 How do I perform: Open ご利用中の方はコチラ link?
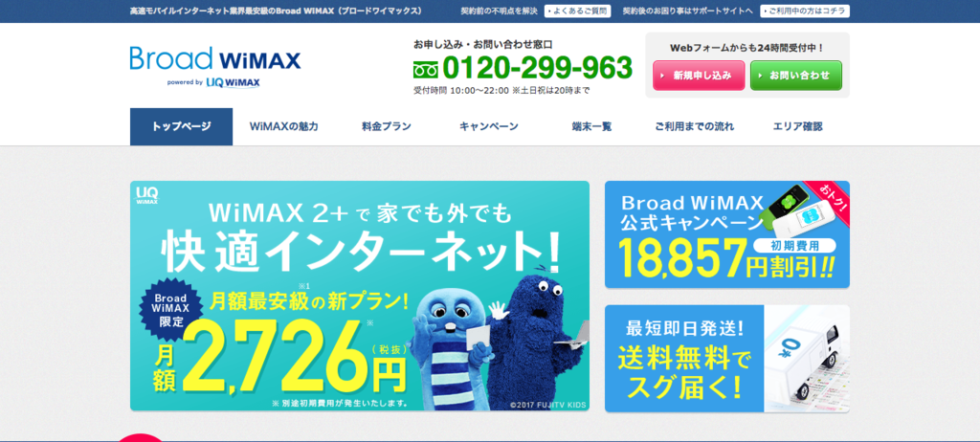point(805,11)
